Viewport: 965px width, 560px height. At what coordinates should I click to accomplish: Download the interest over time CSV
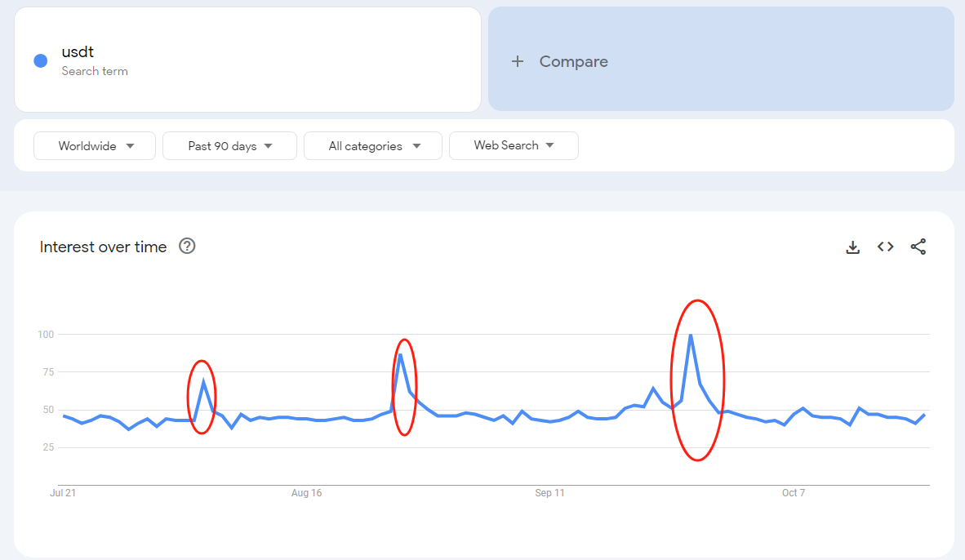pos(852,247)
